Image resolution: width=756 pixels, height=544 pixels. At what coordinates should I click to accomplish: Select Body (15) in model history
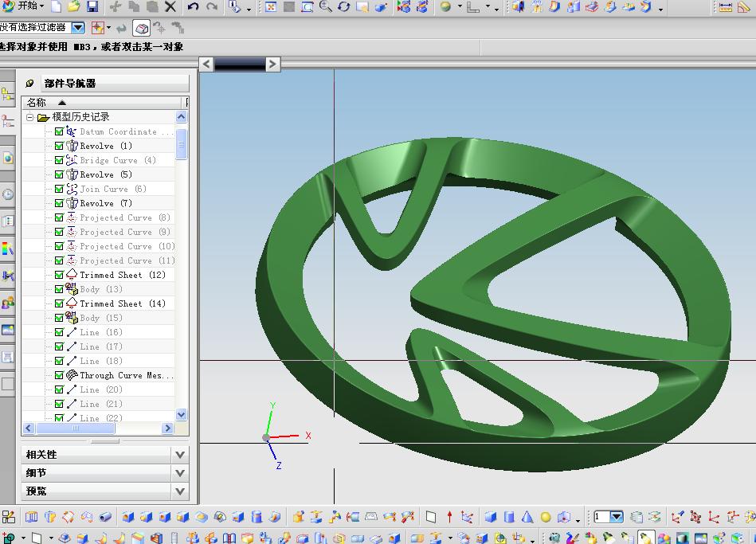point(100,318)
